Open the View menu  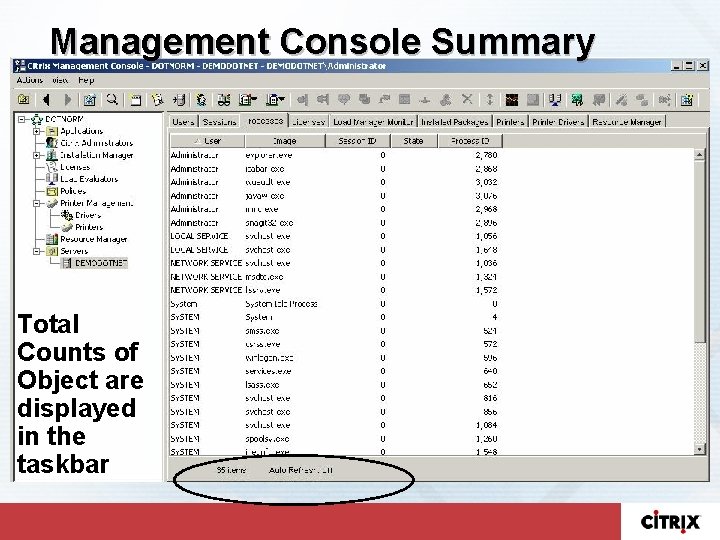click(x=60, y=80)
